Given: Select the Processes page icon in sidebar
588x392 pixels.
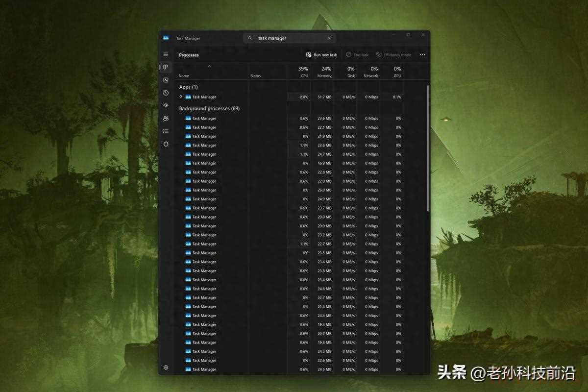Looking at the screenshot, I should pos(166,67).
